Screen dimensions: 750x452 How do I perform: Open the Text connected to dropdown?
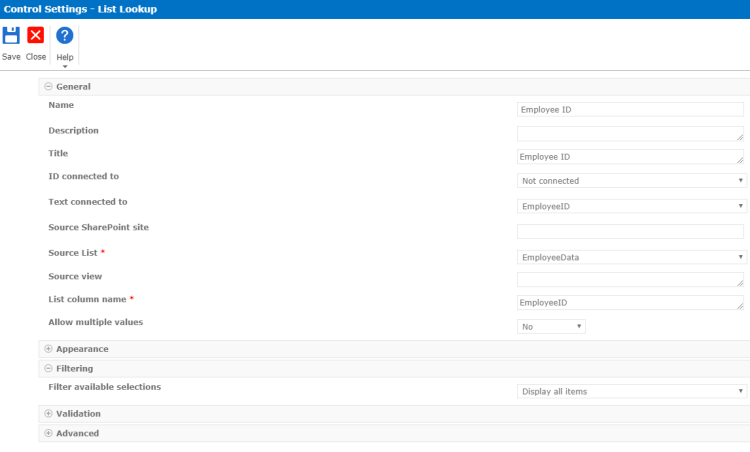pos(631,206)
